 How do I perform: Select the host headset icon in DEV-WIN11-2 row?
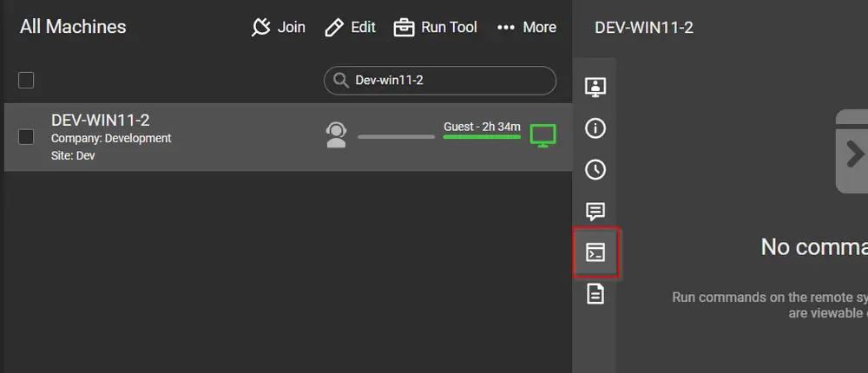(x=336, y=135)
